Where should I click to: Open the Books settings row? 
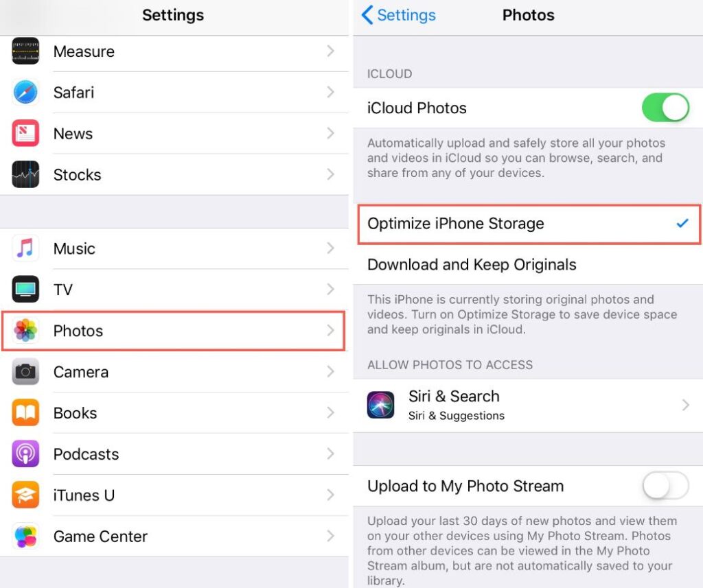[174, 413]
